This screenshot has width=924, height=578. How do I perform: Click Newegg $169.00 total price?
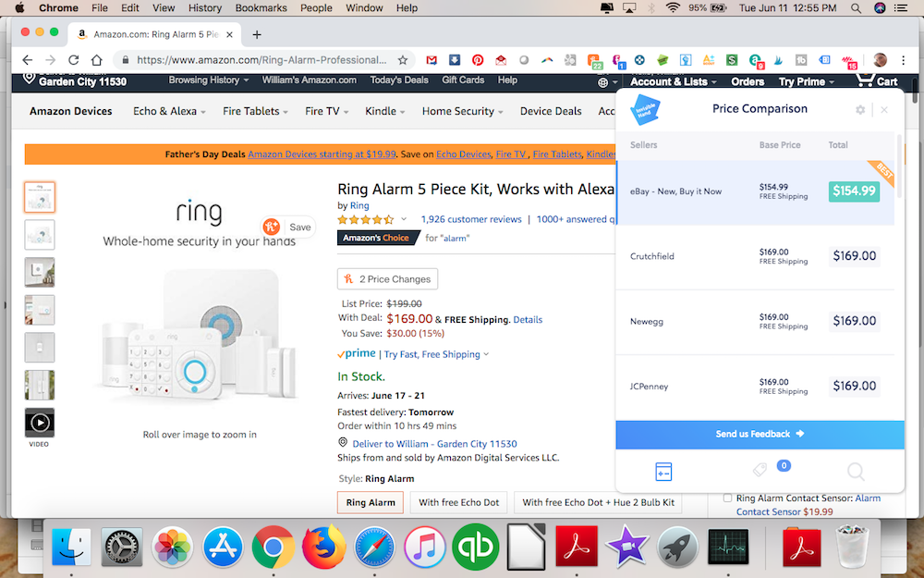pyautogui.click(x=854, y=321)
